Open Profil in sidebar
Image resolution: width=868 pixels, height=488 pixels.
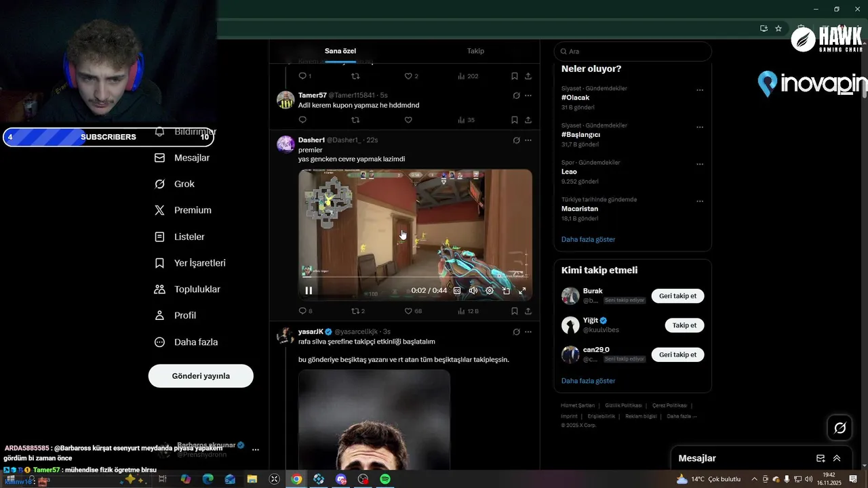(x=176, y=316)
